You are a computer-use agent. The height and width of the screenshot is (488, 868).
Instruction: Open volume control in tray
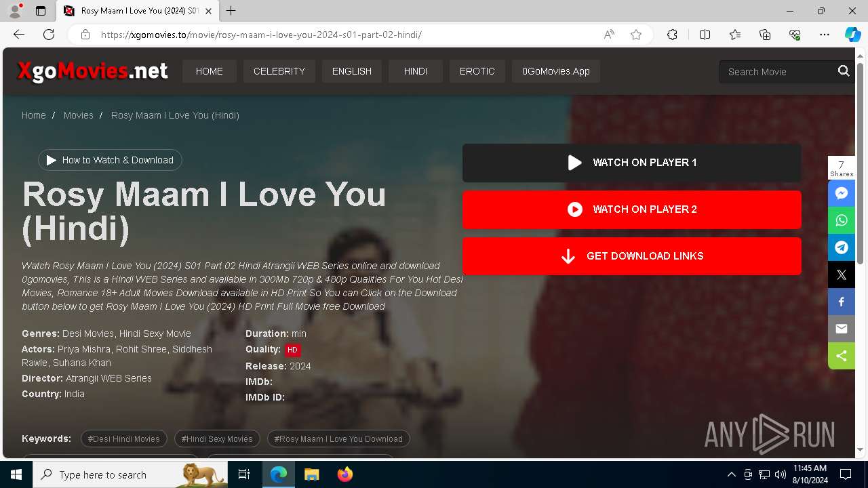tap(781, 474)
